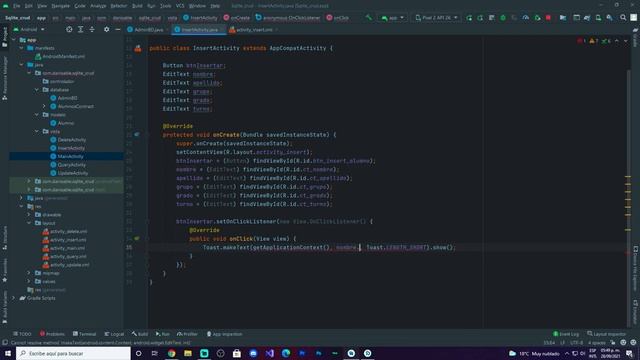Select Alumno class in the project tree
The width and height of the screenshot is (640, 360).
pyautogui.click(x=62, y=123)
